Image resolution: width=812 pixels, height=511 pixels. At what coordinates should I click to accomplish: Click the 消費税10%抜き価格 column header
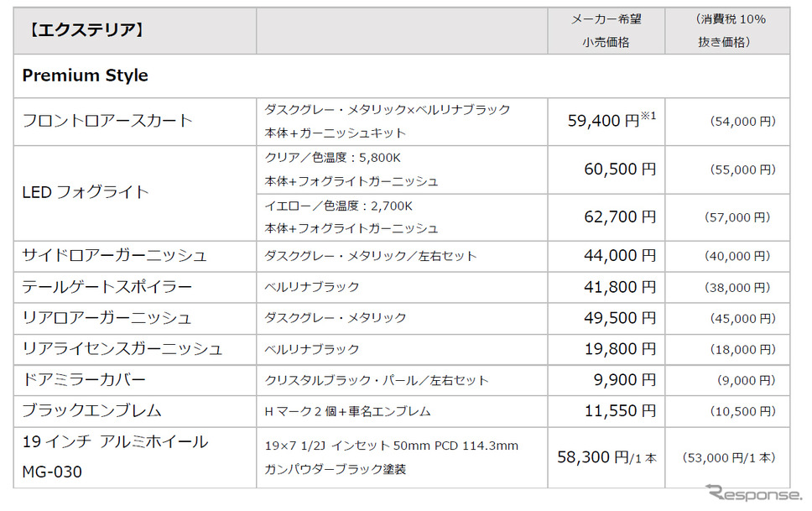[x=730, y=31]
